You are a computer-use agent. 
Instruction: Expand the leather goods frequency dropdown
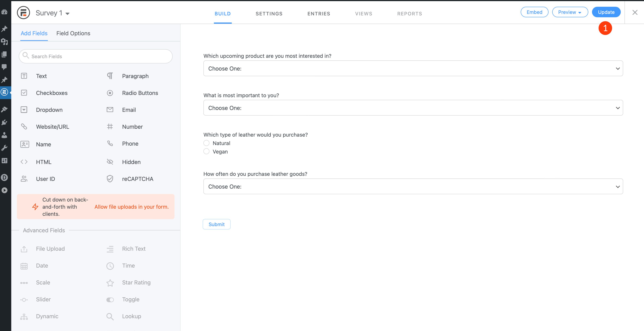(617, 187)
